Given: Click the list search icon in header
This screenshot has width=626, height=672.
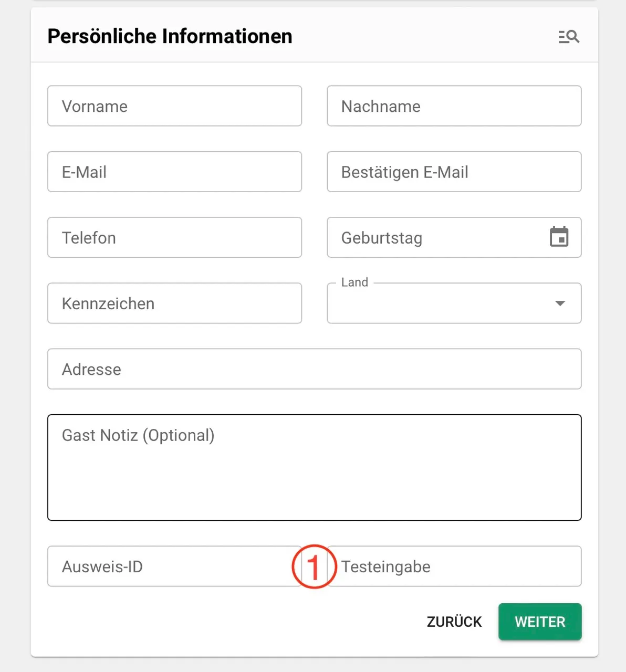Looking at the screenshot, I should click(569, 37).
